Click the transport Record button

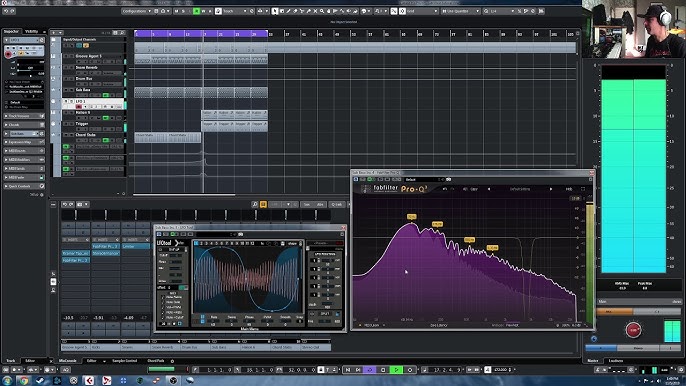410,370
